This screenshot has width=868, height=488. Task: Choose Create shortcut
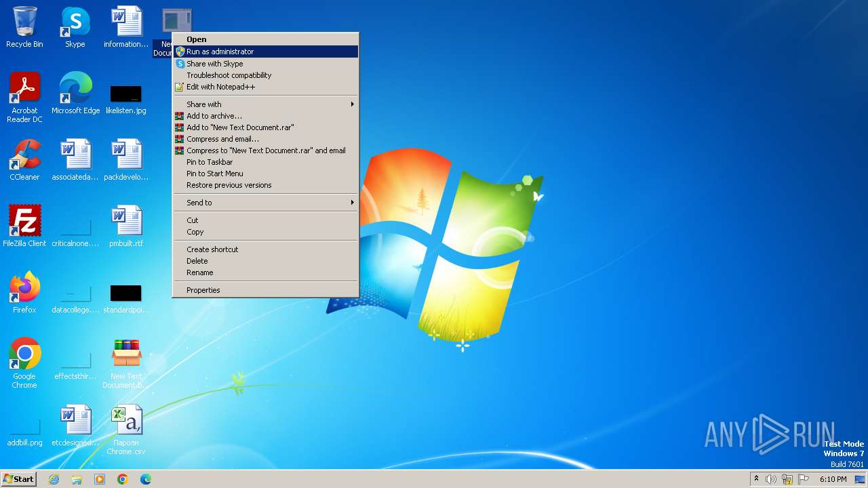click(265, 249)
